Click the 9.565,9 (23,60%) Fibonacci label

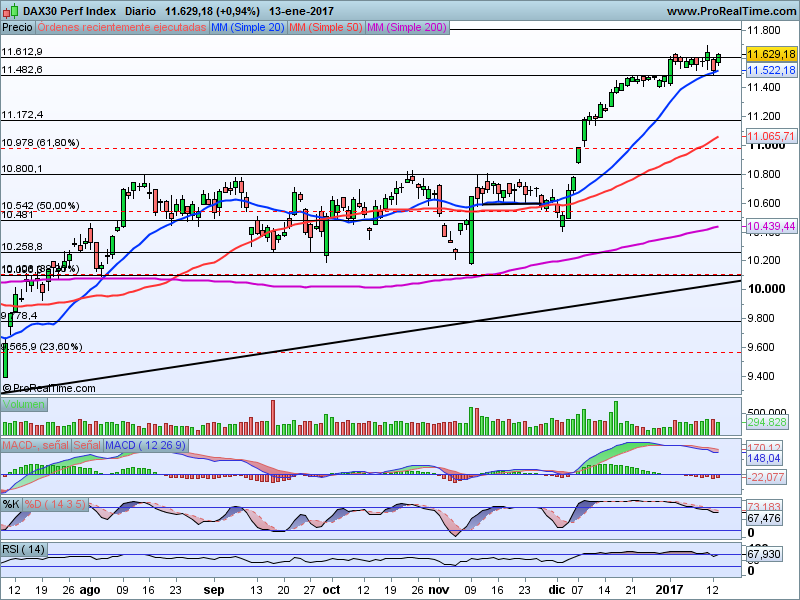42,347
